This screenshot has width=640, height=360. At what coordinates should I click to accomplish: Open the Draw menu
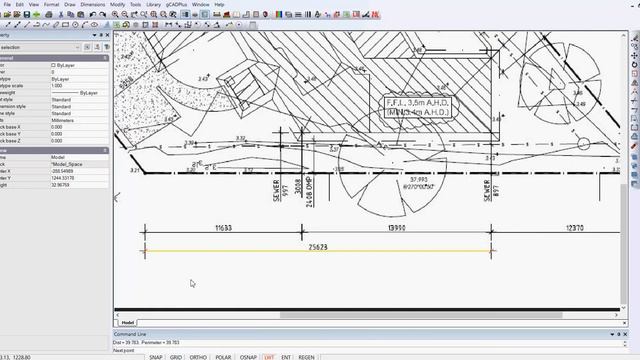[x=70, y=4]
